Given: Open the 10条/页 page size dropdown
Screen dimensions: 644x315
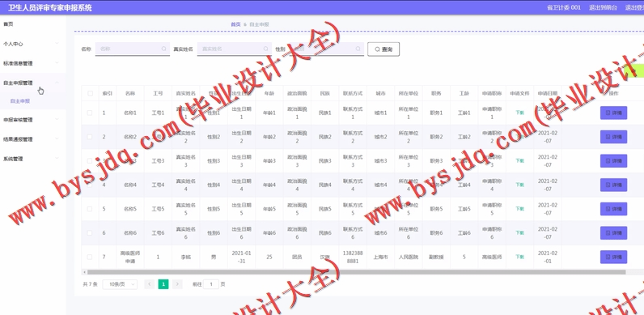Looking at the screenshot, I should click(120, 284).
